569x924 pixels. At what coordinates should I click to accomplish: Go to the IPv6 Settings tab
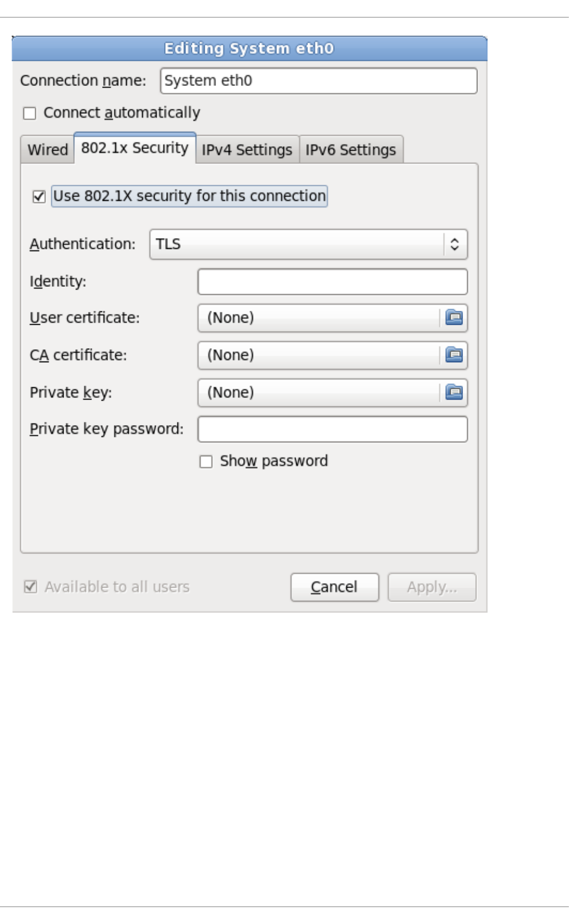pos(350,150)
